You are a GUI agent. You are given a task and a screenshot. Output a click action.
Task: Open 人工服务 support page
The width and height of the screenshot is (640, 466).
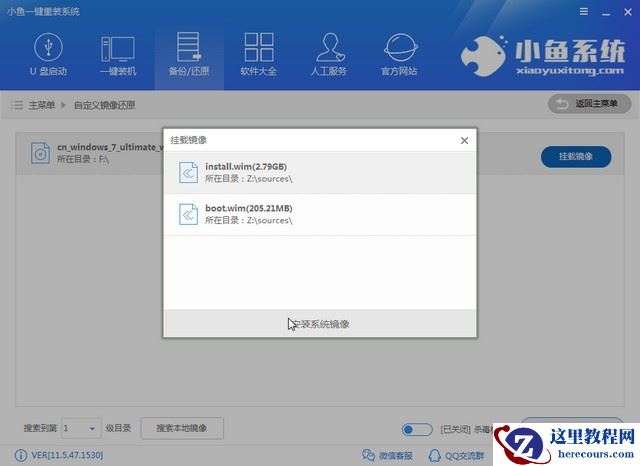point(329,54)
